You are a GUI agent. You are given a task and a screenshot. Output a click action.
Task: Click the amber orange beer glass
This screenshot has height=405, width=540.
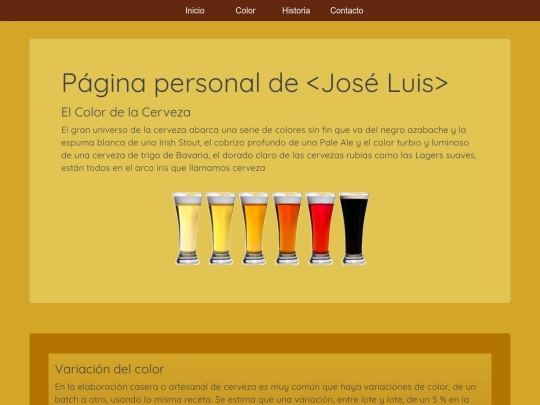[254, 228]
